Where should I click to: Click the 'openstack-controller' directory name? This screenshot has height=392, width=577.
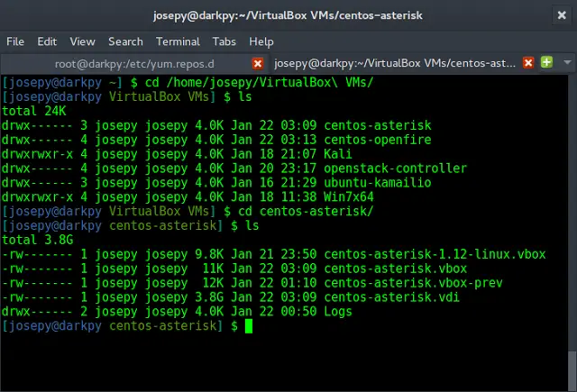click(395, 169)
